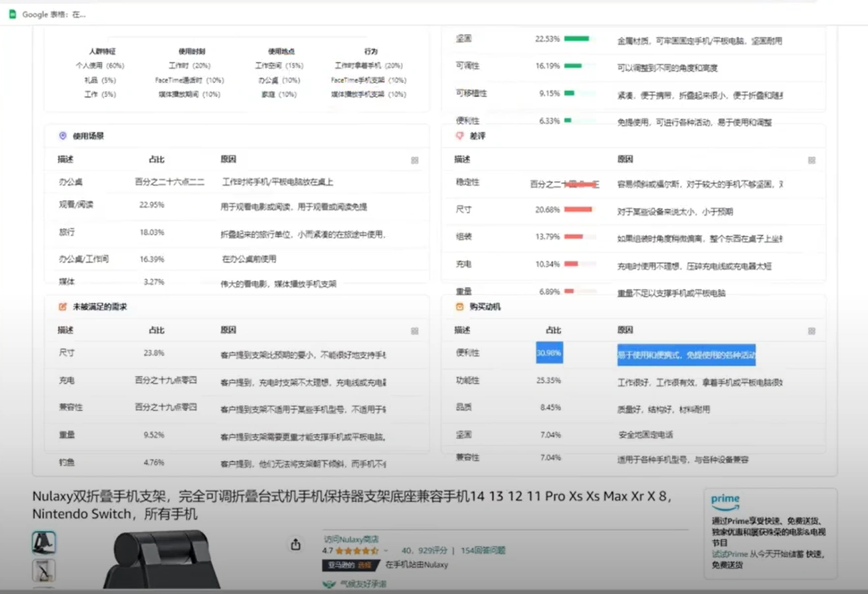Click 个人使用 (60%) entry

point(100,66)
